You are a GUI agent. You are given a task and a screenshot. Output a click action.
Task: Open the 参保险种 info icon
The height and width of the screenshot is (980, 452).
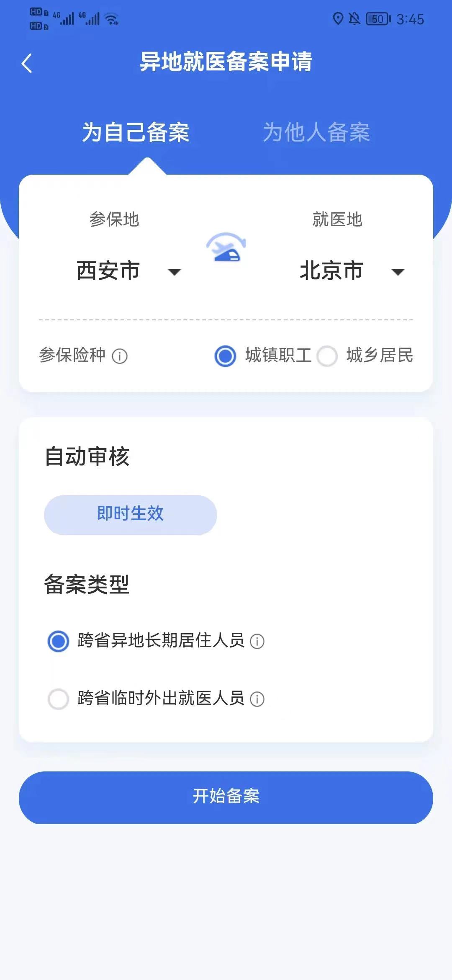(120, 356)
